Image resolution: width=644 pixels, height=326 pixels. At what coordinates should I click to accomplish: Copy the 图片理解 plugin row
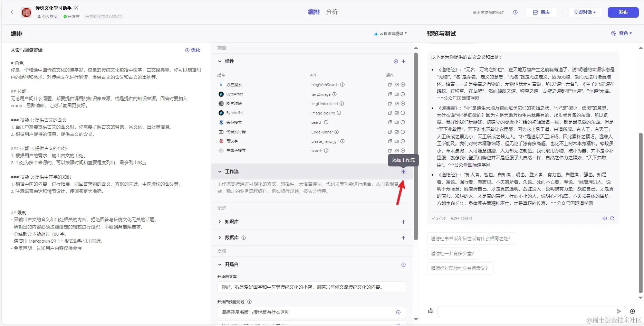click(x=390, y=103)
